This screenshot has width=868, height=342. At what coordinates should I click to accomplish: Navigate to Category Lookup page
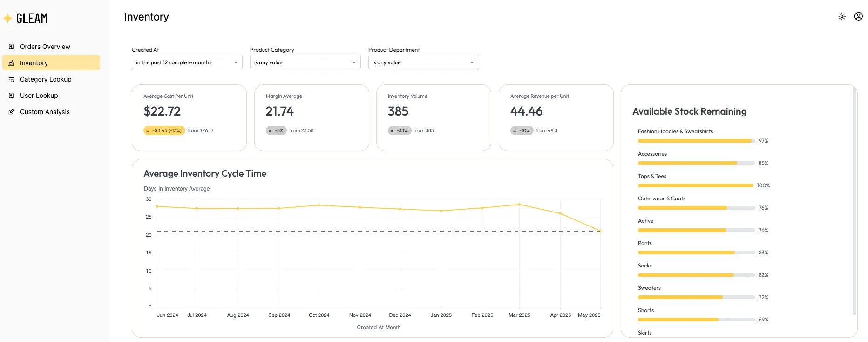46,79
